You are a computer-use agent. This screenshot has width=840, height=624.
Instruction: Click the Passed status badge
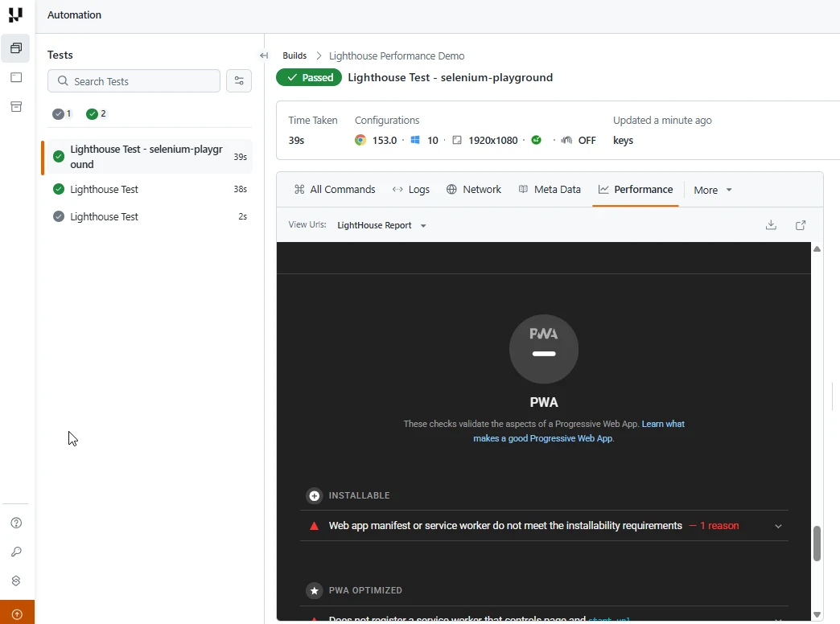coord(309,78)
